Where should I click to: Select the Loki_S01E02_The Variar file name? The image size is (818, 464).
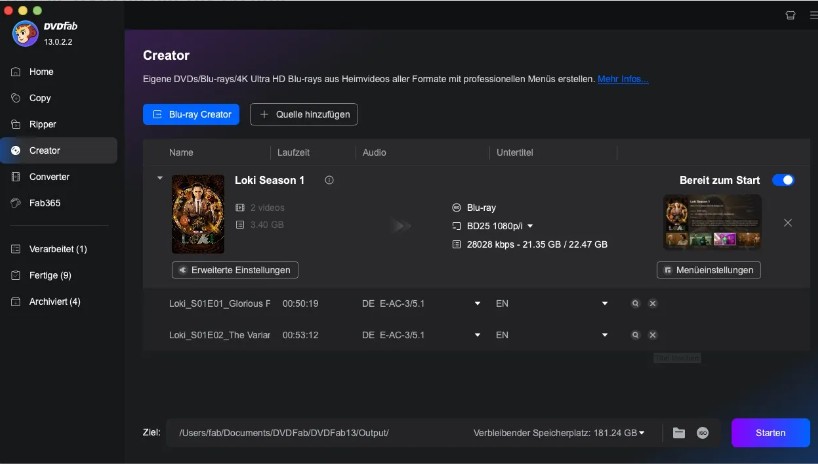[x=220, y=335]
